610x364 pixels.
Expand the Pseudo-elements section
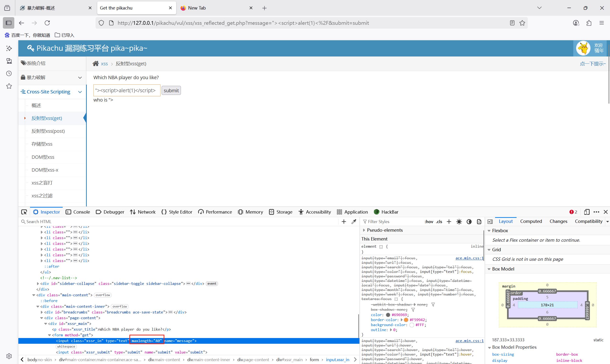(364, 230)
